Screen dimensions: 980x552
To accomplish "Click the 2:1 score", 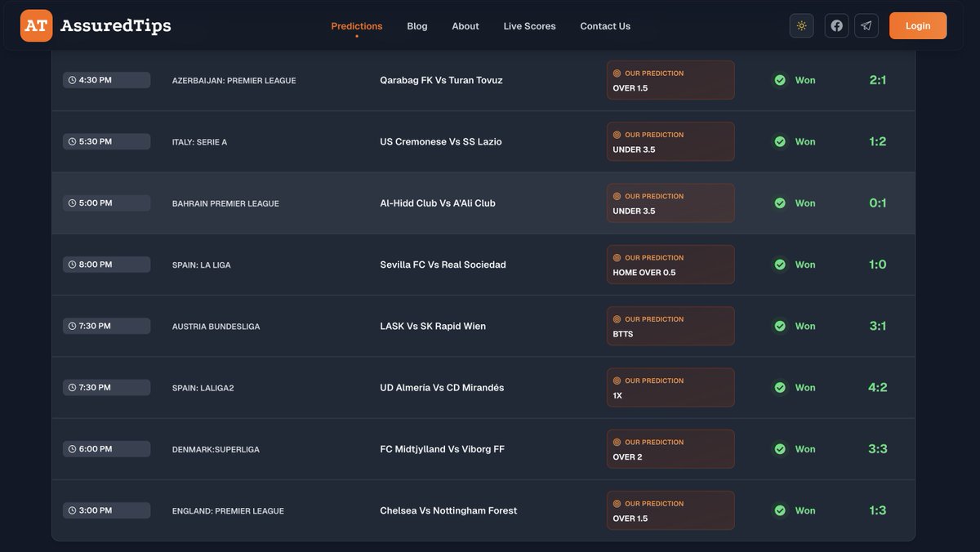I will pos(878,80).
